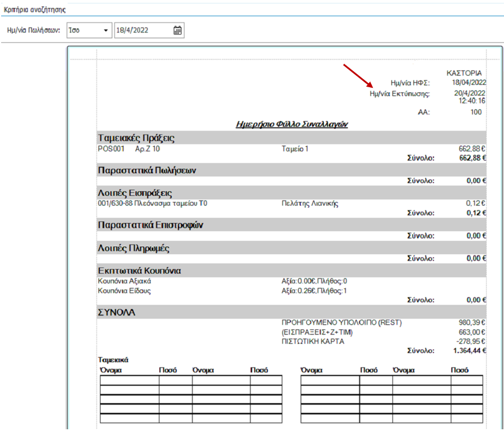Click the "Κριτήρια αναζήτησης" panel header

[35, 10]
